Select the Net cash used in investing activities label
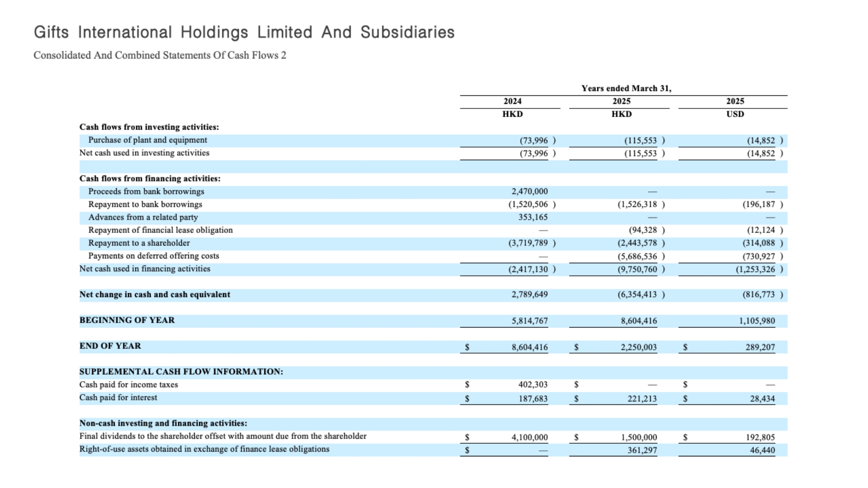 click(145, 153)
